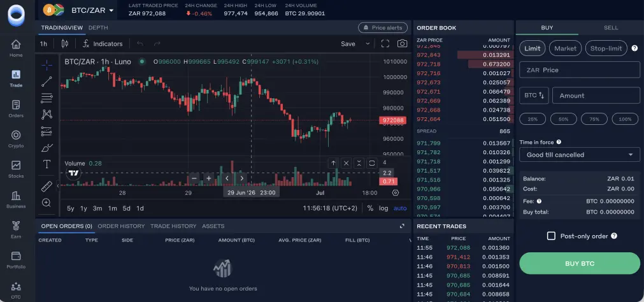644x302 pixels.
Task: Select order book ask price 972,718
Action: [x=428, y=64]
